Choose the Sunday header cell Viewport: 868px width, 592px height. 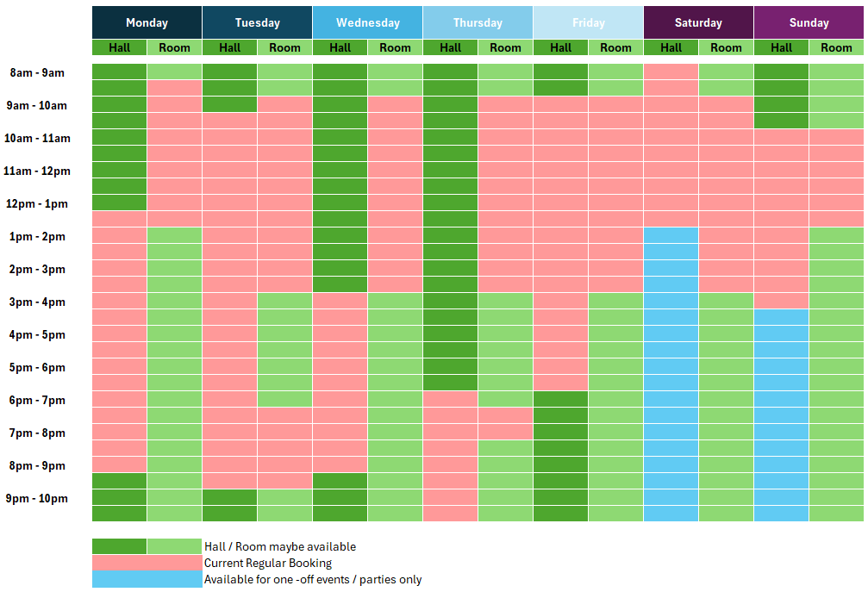(x=809, y=22)
